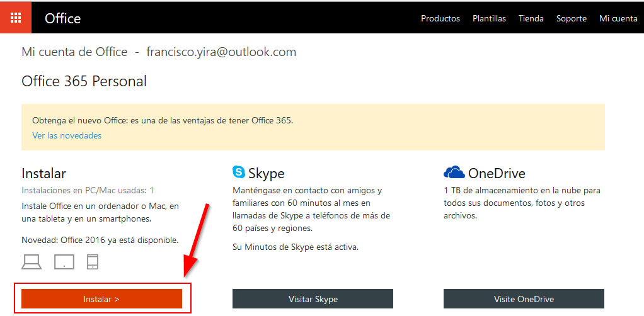Click the Skype section heading

pos(266,173)
